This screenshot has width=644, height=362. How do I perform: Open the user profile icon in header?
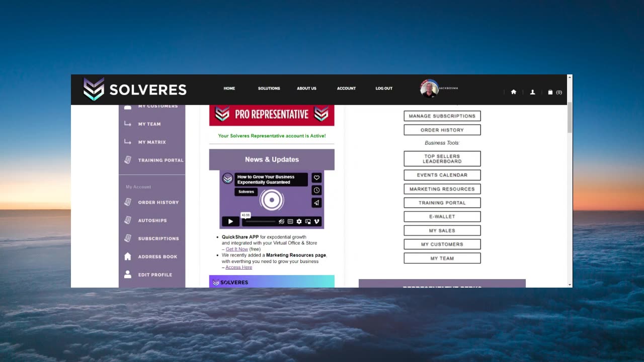pos(532,92)
